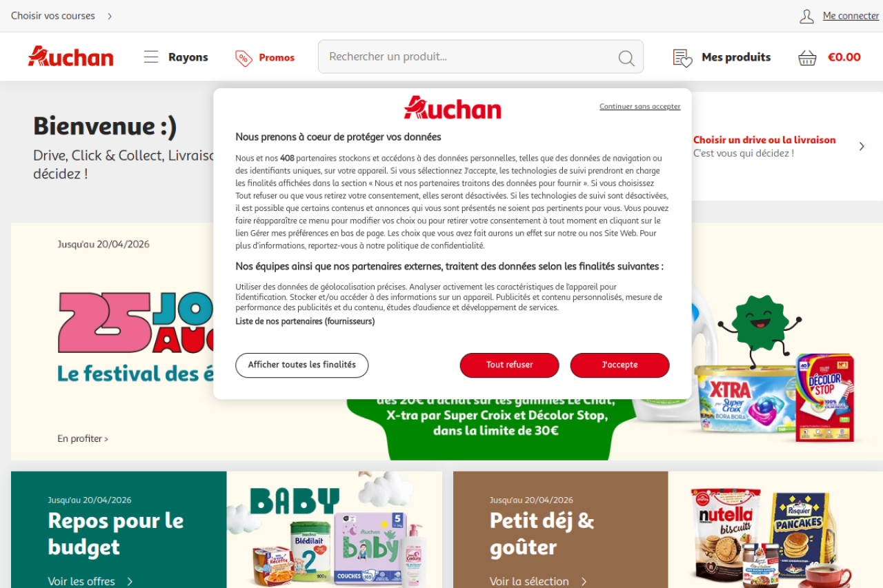This screenshot has height=588, width=883.
Task: Click the Tout refuser button
Action: point(509,365)
